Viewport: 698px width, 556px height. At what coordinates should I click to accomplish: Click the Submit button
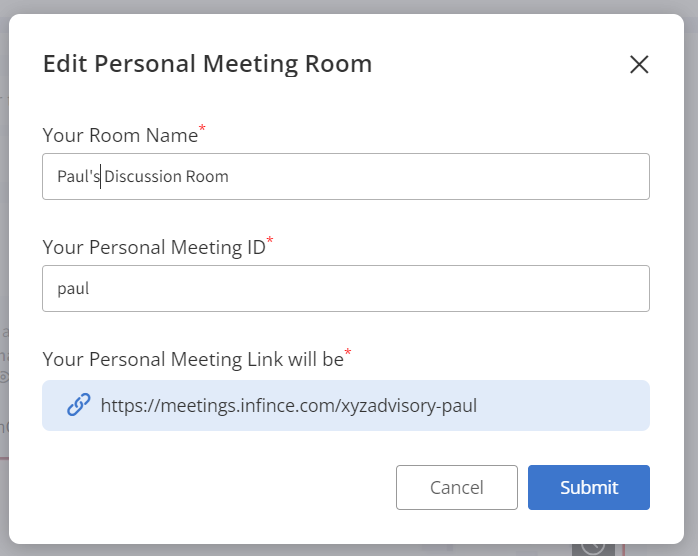(589, 488)
